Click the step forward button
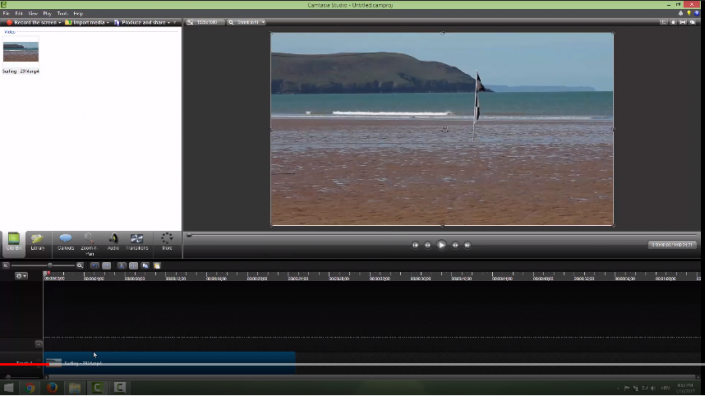Image resolution: width=705 pixels, height=396 pixels. (x=455, y=245)
